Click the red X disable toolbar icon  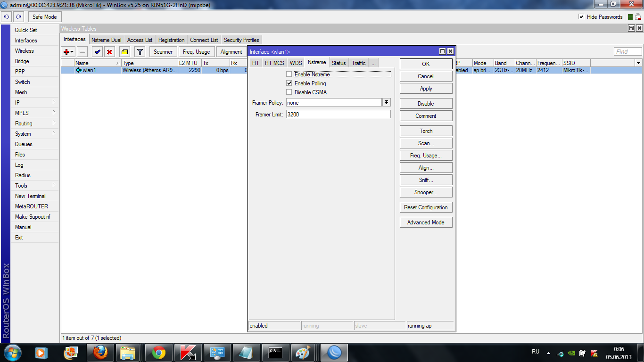(109, 52)
